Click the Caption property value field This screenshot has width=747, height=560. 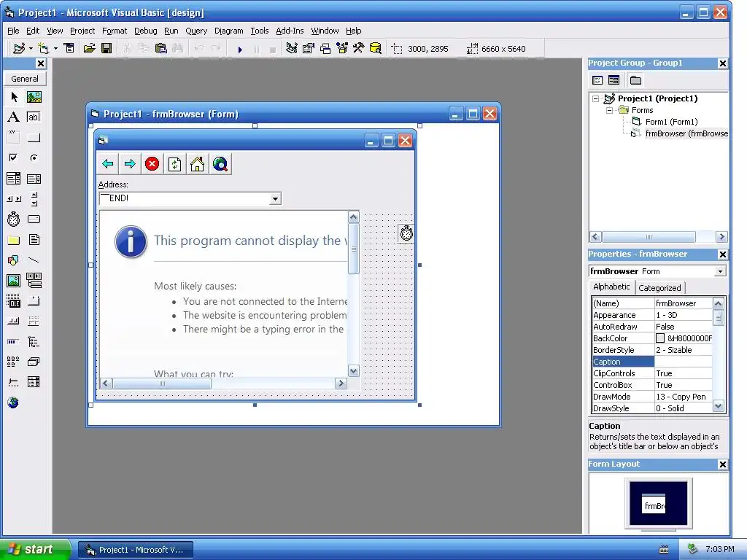pyautogui.click(x=683, y=362)
